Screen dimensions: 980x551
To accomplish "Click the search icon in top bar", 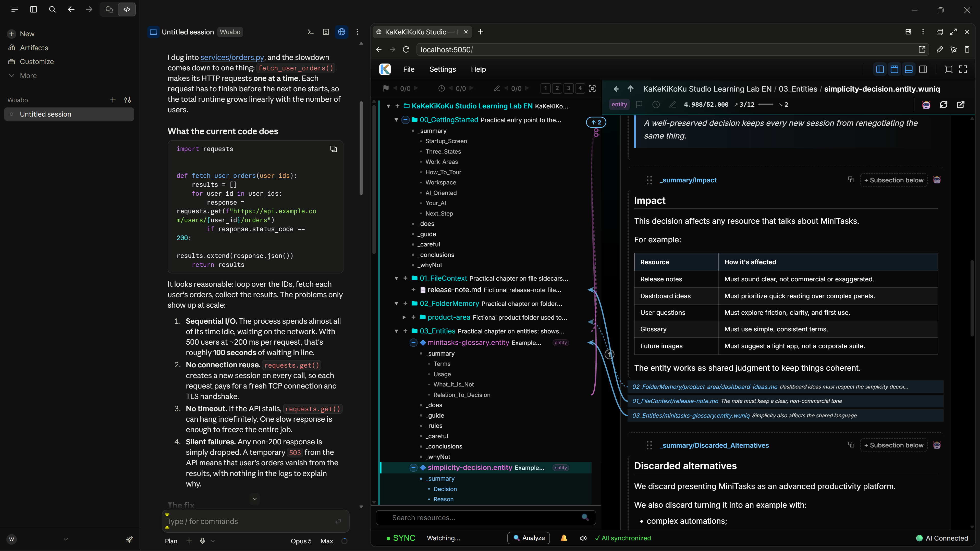I will (53, 9).
